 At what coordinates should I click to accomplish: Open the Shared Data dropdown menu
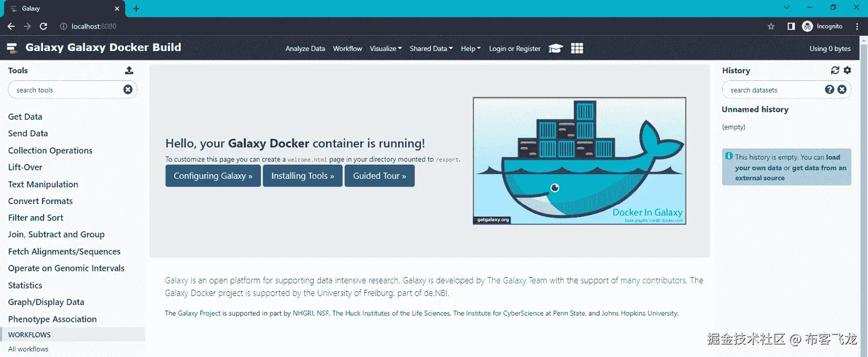(x=431, y=48)
